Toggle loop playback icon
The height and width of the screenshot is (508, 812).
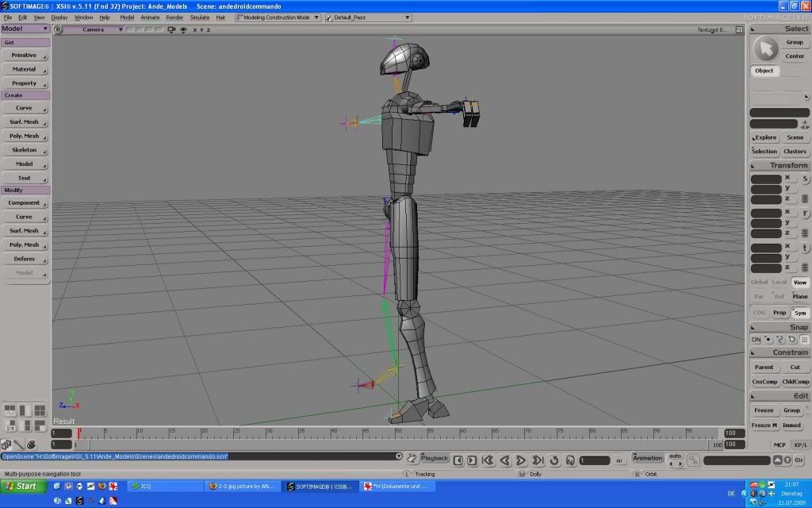coord(554,460)
